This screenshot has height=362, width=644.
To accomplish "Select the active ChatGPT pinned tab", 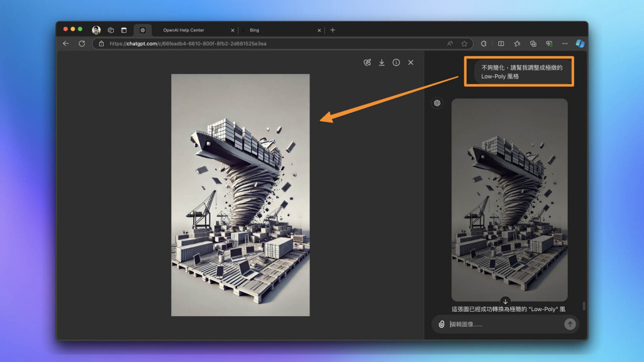I will pos(143,30).
